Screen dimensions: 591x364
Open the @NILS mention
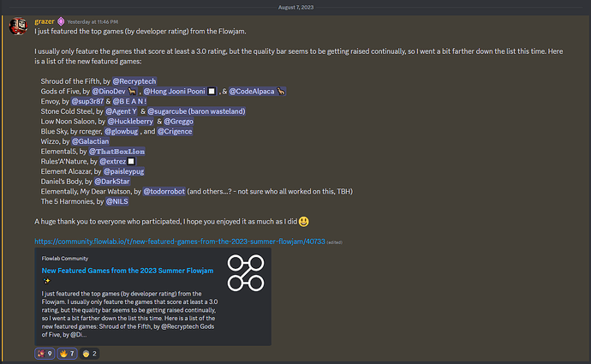(x=116, y=201)
